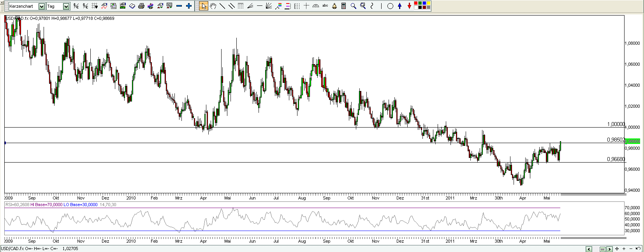Click the keyboard order entry icon
This screenshot has width=644, height=252.
[x=169, y=6]
